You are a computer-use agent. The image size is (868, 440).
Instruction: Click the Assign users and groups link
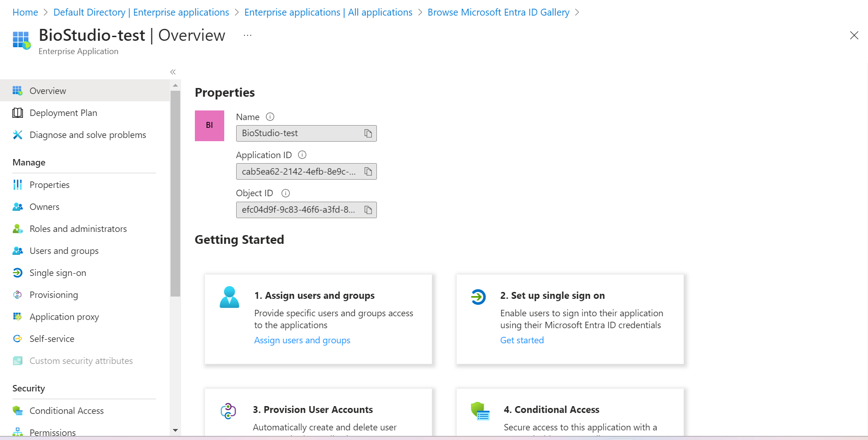(302, 340)
